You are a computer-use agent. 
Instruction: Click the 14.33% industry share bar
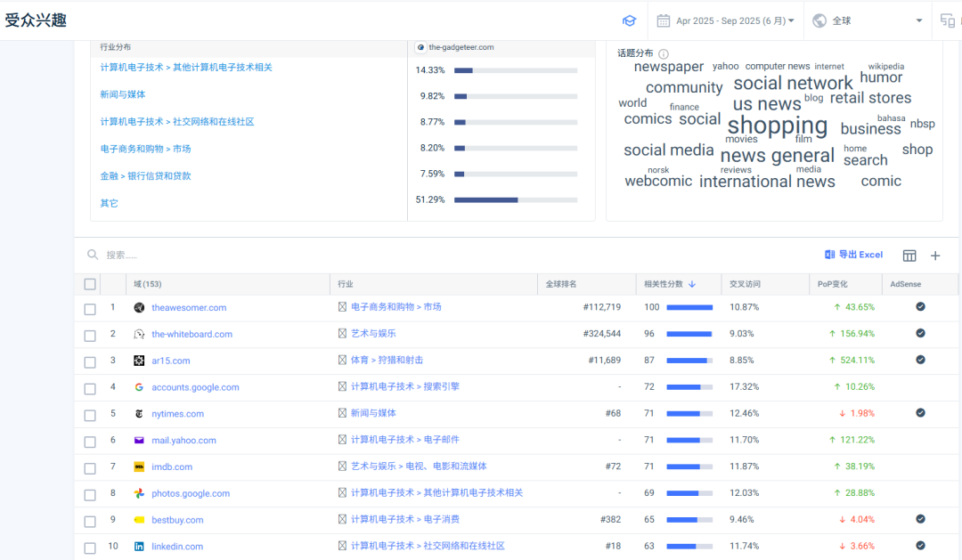click(516, 70)
